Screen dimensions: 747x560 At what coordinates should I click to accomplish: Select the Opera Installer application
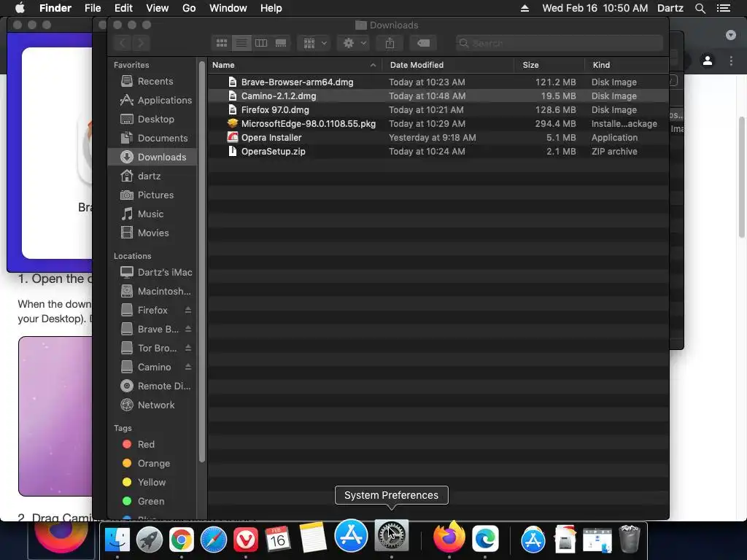click(438, 138)
